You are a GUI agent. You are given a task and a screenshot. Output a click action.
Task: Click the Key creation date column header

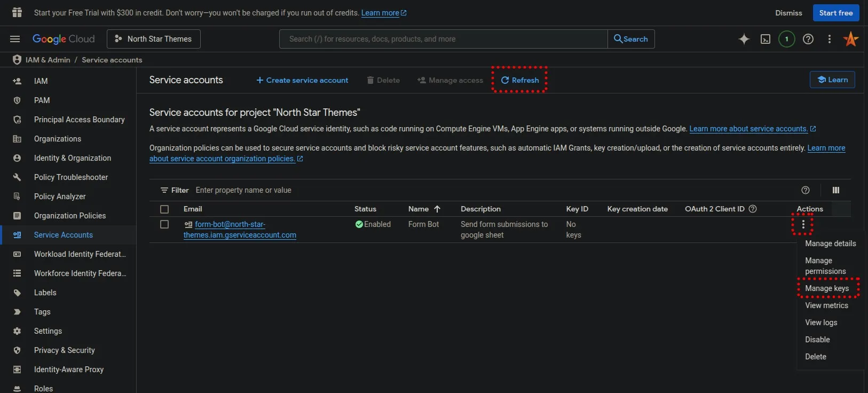637,209
